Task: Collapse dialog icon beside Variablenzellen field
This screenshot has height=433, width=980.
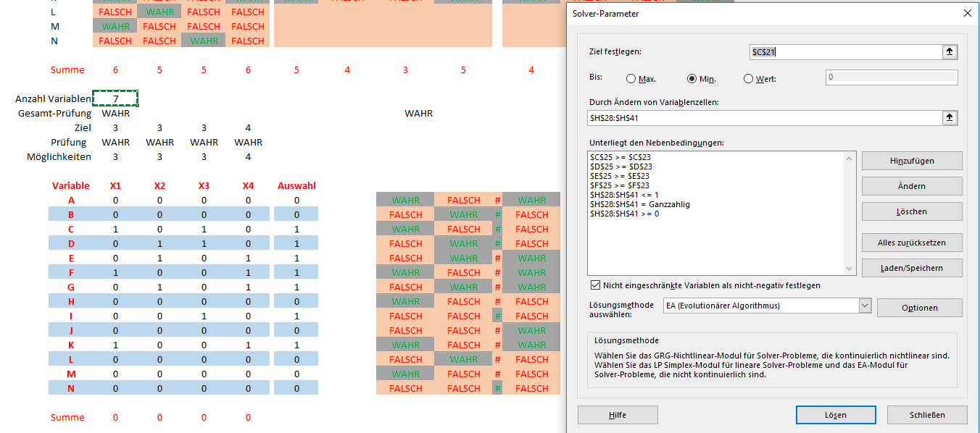Action: click(x=950, y=118)
